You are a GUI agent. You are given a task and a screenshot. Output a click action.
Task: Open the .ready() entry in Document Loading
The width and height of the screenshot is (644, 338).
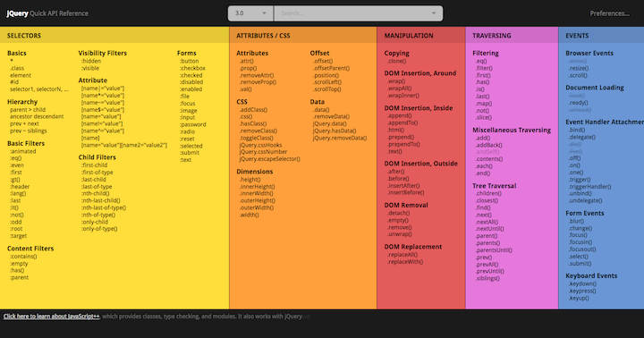(579, 103)
